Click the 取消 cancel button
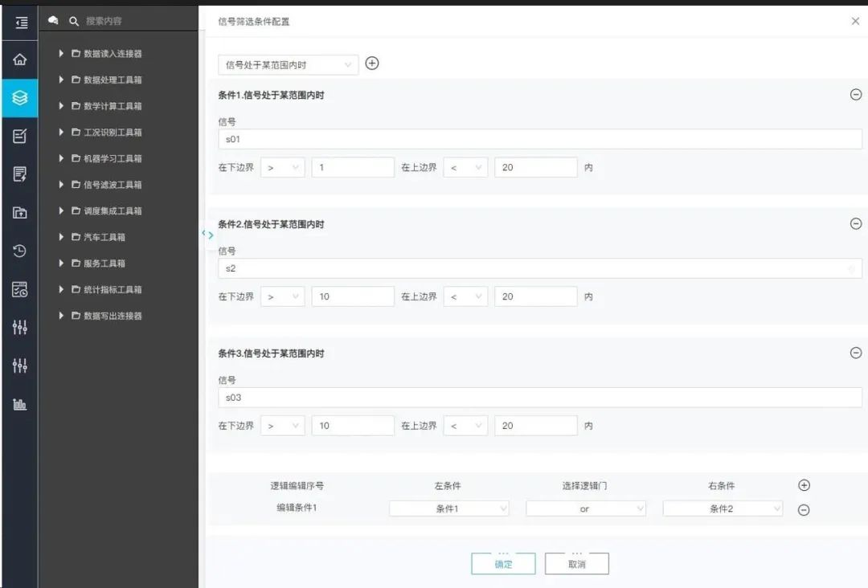The image size is (868, 588). click(576, 564)
